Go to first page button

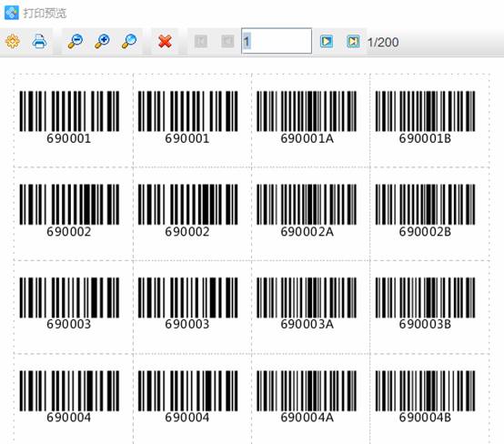coord(201,42)
